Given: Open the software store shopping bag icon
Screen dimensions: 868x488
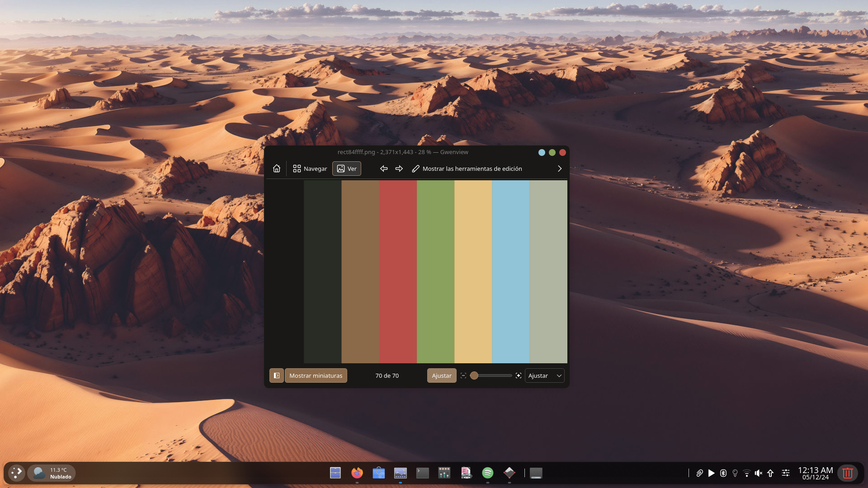Looking at the screenshot, I should (379, 473).
